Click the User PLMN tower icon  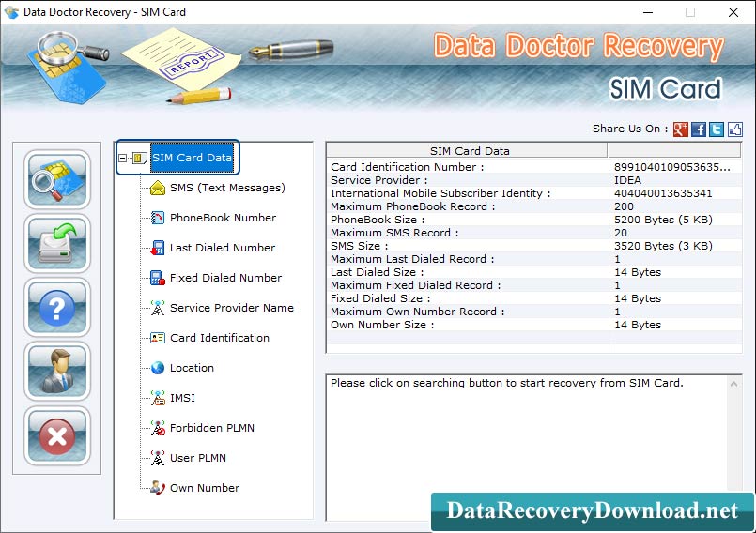tap(158, 458)
